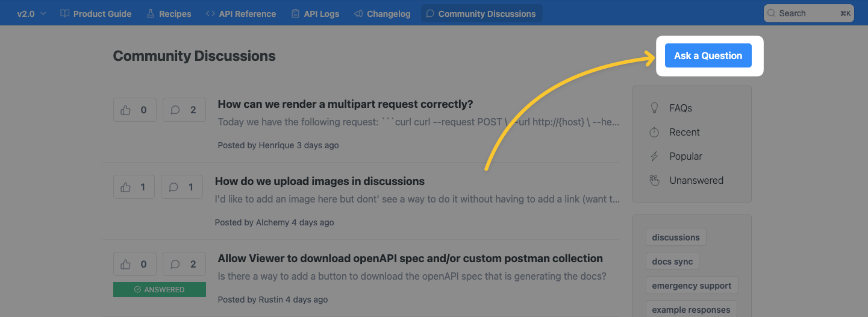Open the Changelog page

(382, 14)
